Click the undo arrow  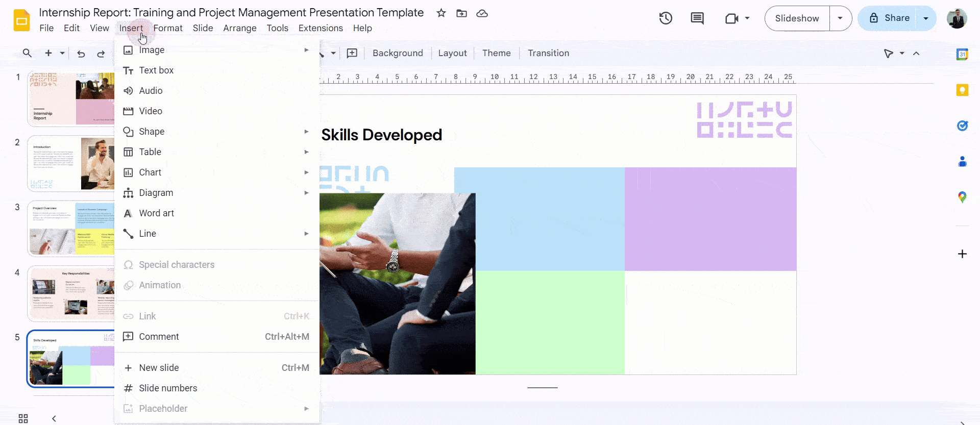81,54
